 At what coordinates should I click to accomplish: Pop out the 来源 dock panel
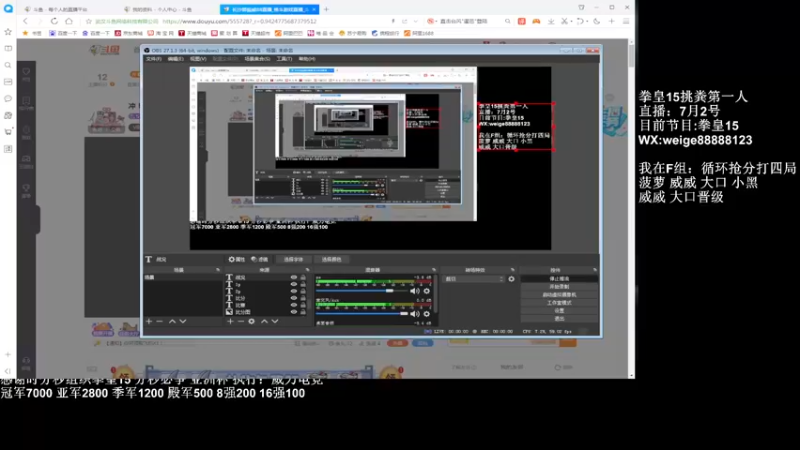point(307,270)
